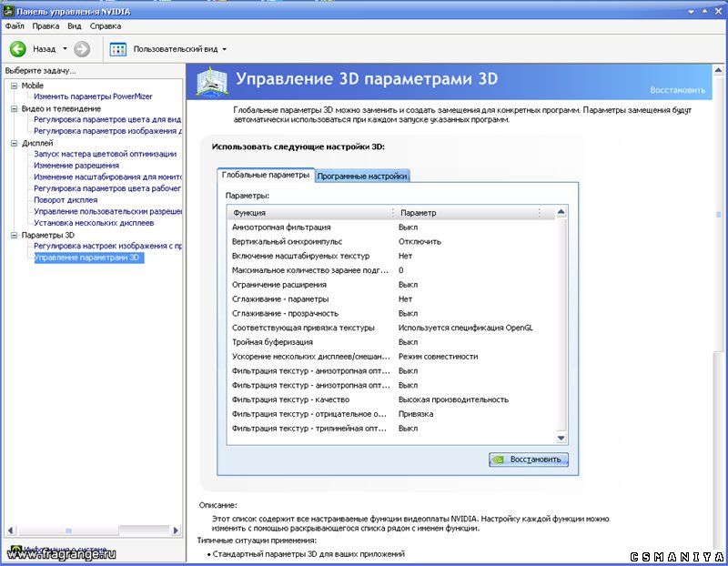
Task: Open the Назад history dropdown arrow
Action: coord(65,49)
